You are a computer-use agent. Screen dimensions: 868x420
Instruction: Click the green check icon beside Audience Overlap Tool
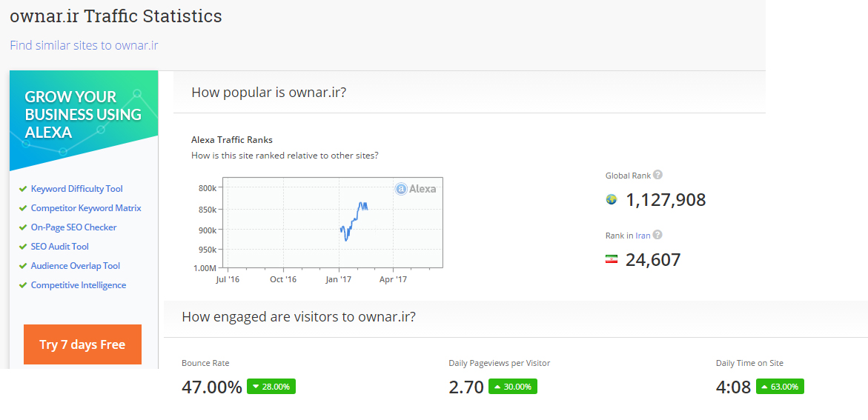pos(23,266)
